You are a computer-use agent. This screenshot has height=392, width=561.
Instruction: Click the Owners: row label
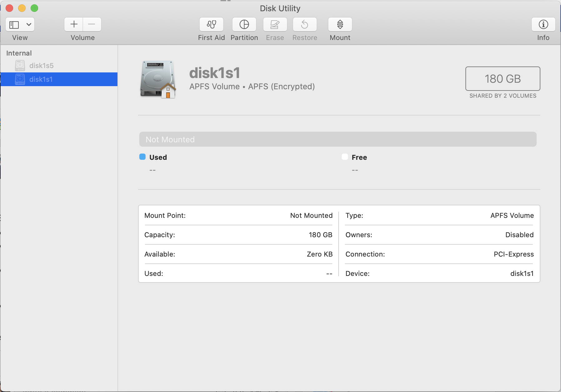click(x=359, y=235)
